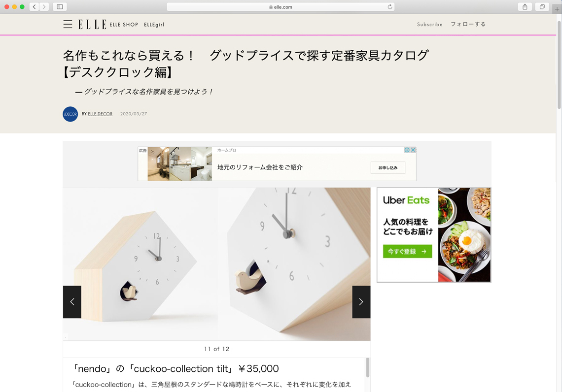Screen dimensions: 562x392
Task: Close the ホームプロ banner ad
Action: [x=413, y=150]
